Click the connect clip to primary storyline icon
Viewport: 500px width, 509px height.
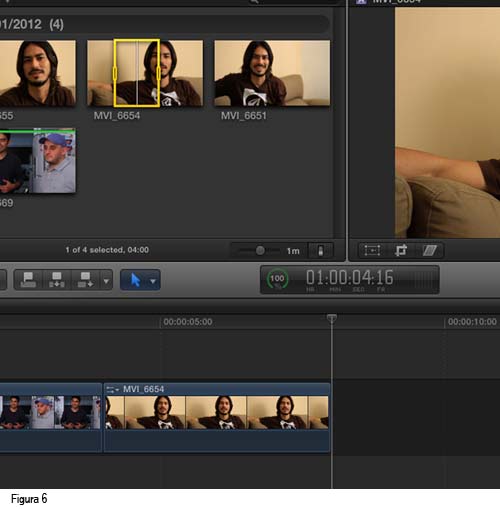(28, 279)
